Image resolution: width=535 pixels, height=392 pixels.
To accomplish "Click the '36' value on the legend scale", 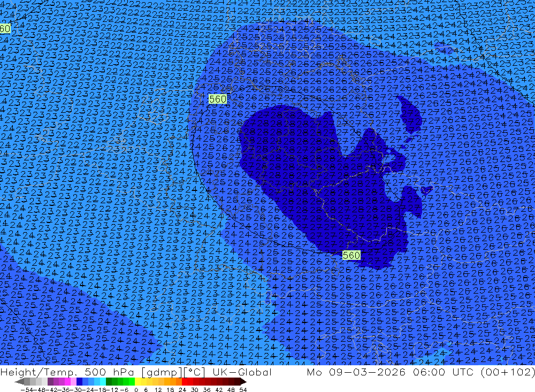I will coord(207,390).
